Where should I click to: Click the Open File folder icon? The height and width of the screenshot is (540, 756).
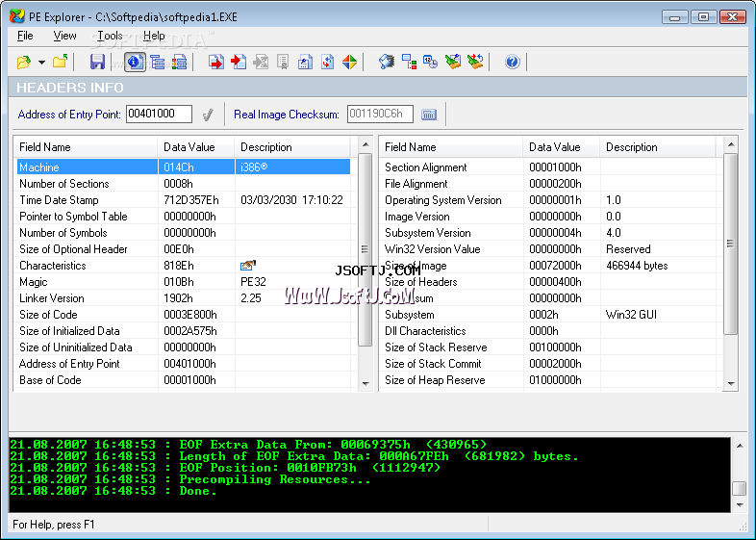click(x=24, y=63)
